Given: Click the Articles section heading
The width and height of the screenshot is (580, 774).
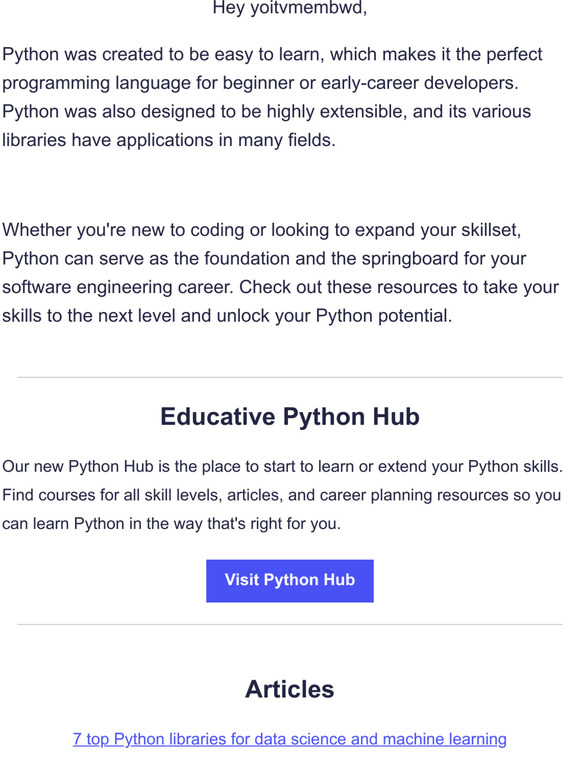Looking at the screenshot, I should 290,689.
